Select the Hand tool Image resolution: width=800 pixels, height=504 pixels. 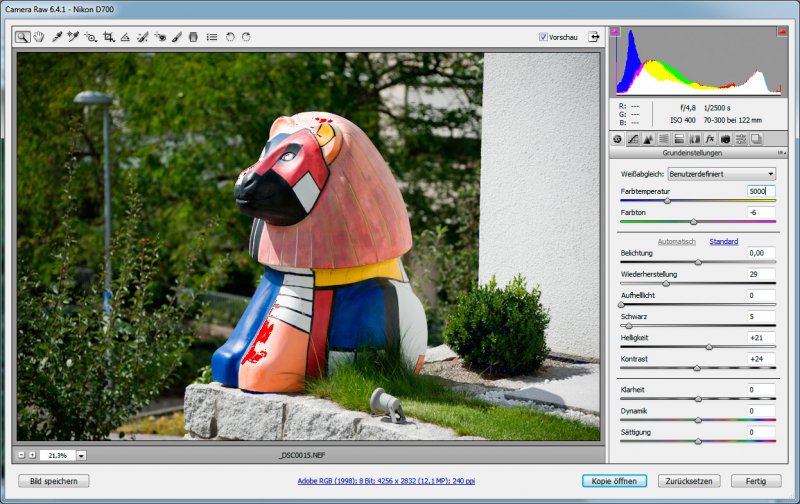[39, 37]
